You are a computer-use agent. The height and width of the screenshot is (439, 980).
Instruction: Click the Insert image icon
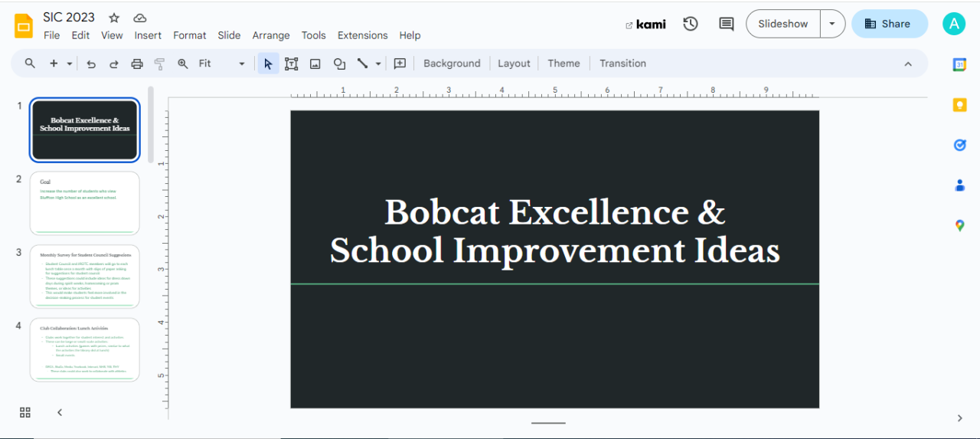tap(315, 64)
